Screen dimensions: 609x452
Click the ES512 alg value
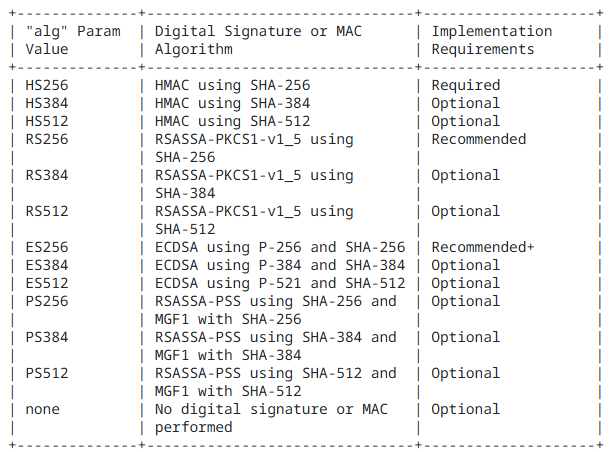47,283
